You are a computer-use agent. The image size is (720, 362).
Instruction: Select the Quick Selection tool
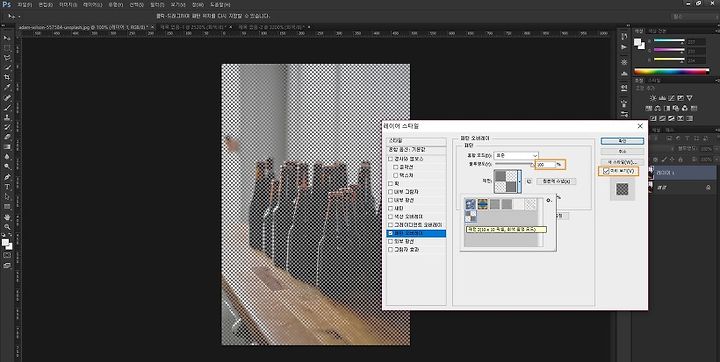[7, 68]
